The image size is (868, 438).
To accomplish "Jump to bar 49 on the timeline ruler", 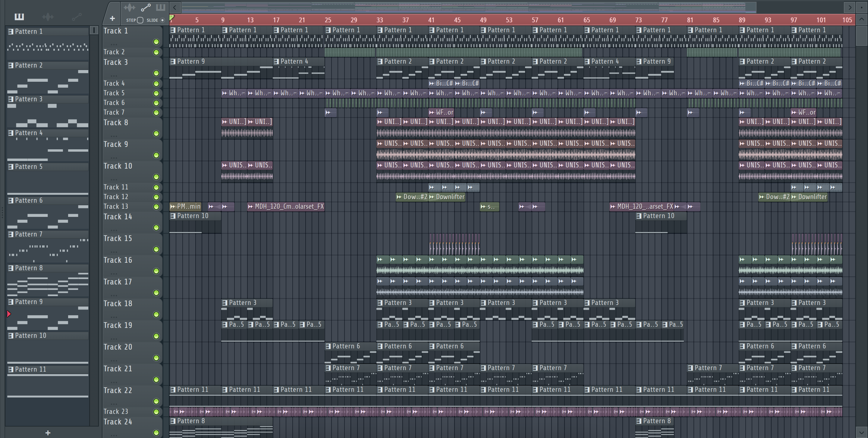I will [x=483, y=20].
